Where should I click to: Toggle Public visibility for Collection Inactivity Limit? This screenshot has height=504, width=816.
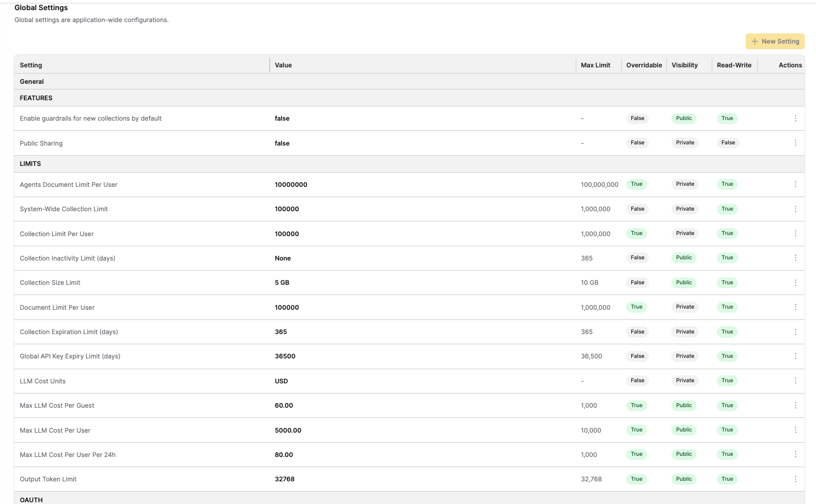pyautogui.click(x=683, y=258)
